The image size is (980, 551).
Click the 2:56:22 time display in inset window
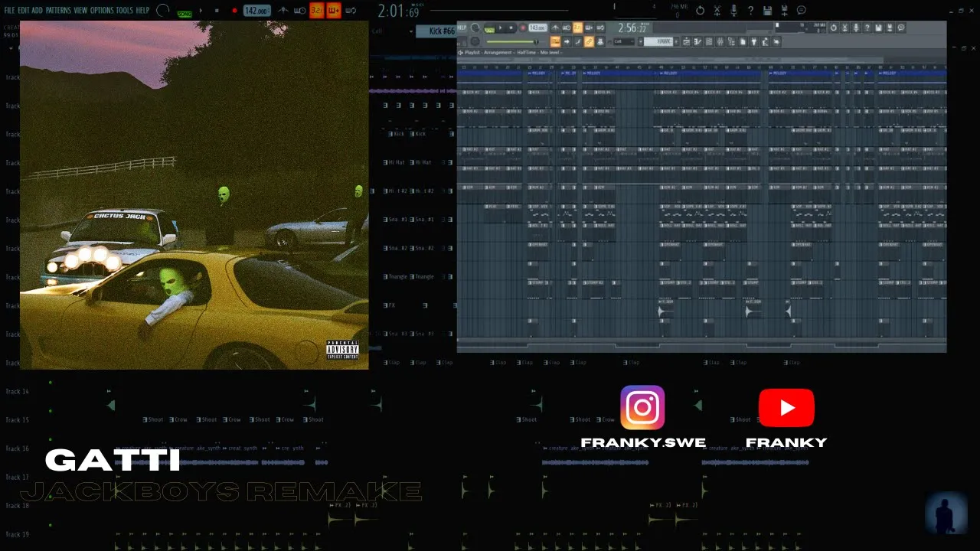632,28
